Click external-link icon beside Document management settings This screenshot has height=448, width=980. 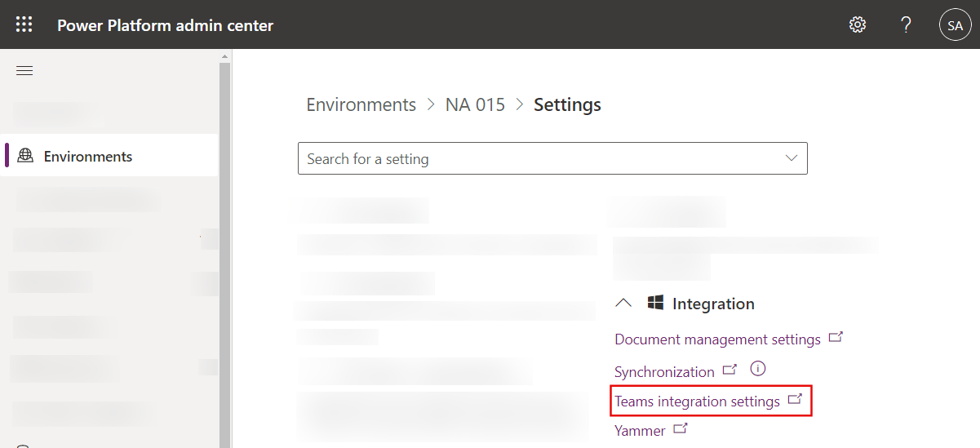pyautogui.click(x=835, y=336)
